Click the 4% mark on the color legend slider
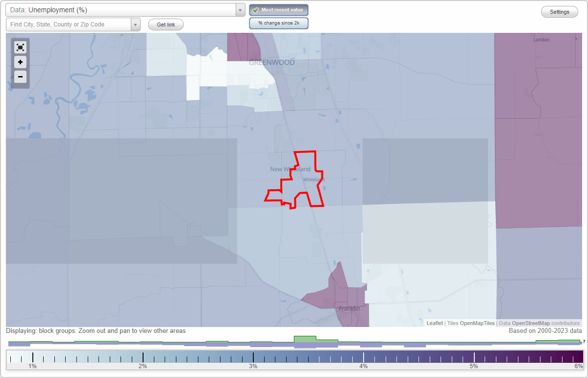Screen dimensions: 588x378 pos(364,357)
